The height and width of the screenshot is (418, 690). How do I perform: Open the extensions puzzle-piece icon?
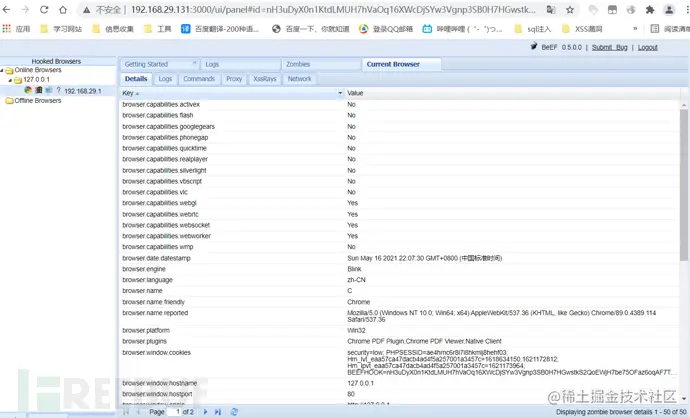pos(650,10)
